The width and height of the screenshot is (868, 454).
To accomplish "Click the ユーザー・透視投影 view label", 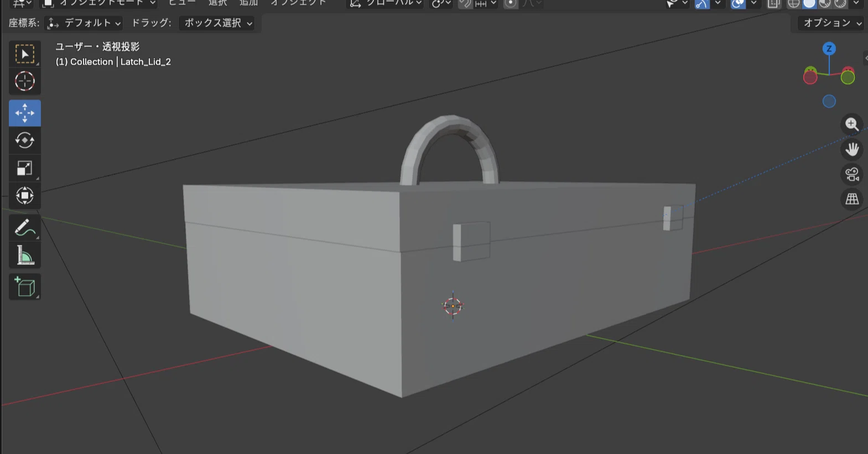I will tap(97, 46).
